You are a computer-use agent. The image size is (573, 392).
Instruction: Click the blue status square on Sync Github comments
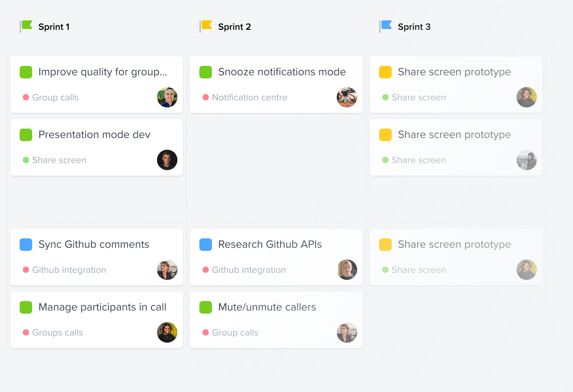(x=26, y=244)
